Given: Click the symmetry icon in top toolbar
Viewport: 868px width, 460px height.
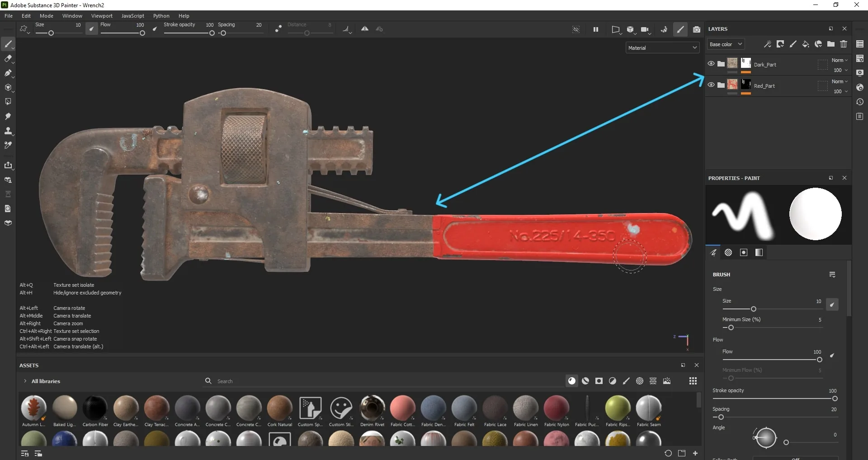Looking at the screenshot, I should [x=364, y=29].
